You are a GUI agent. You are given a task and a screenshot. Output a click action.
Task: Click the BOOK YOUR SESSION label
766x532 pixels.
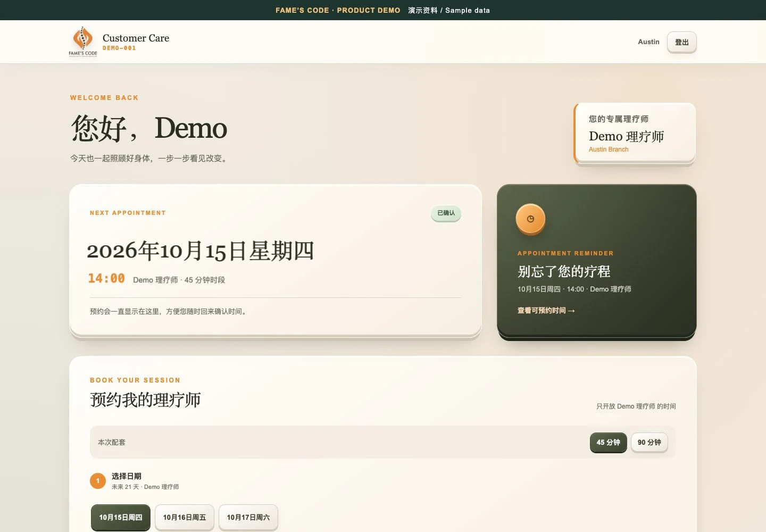pos(135,380)
